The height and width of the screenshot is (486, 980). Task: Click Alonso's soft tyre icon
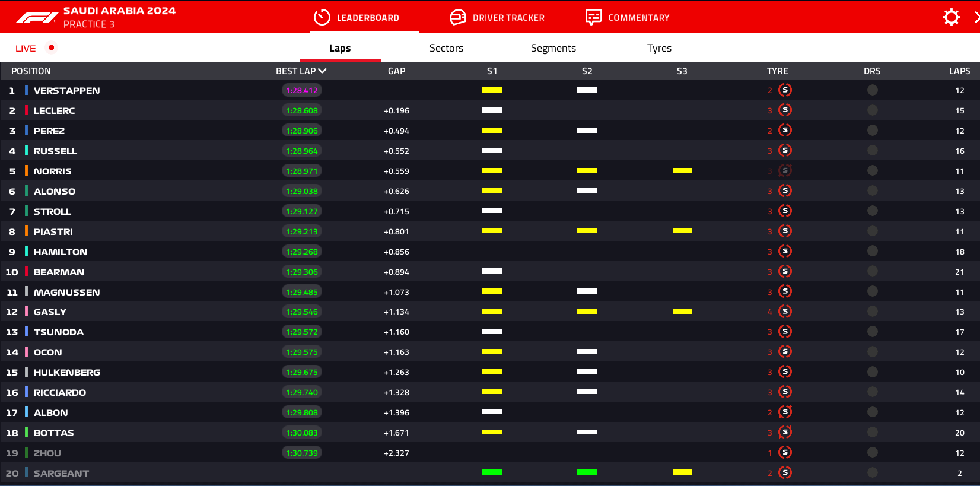pos(785,191)
